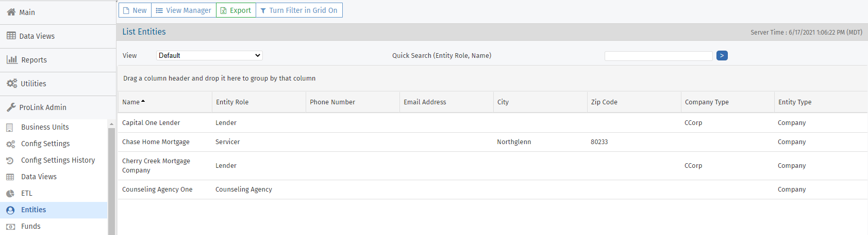The width and height of the screenshot is (868, 235).
Task: Click the Quick Search input field
Action: coord(658,56)
